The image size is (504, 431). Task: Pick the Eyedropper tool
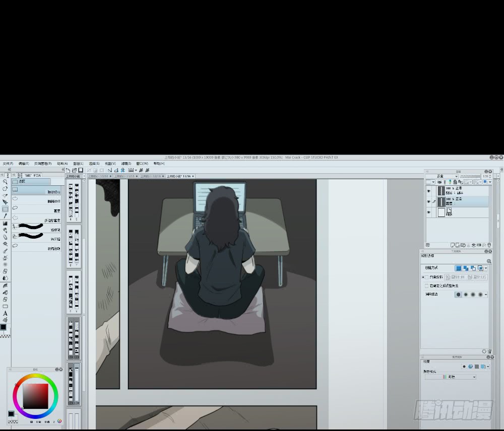tap(5, 216)
